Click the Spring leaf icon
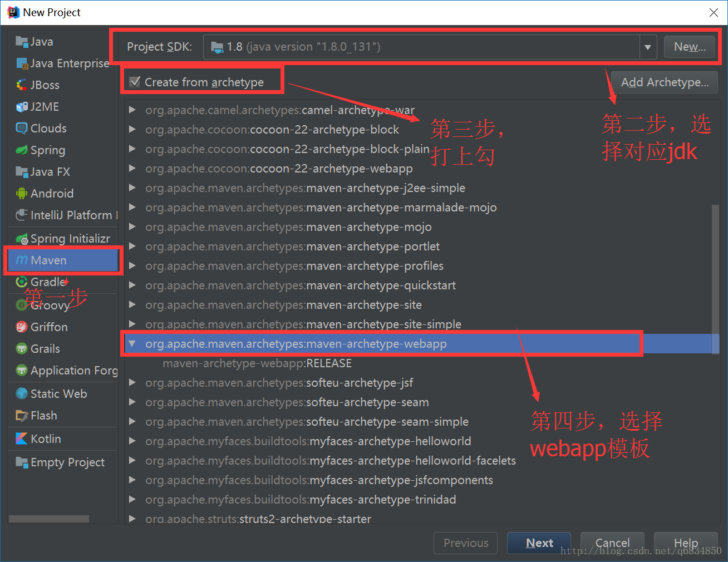The height and width of the screenshot is (562, 728). click(x=22, y=150)
